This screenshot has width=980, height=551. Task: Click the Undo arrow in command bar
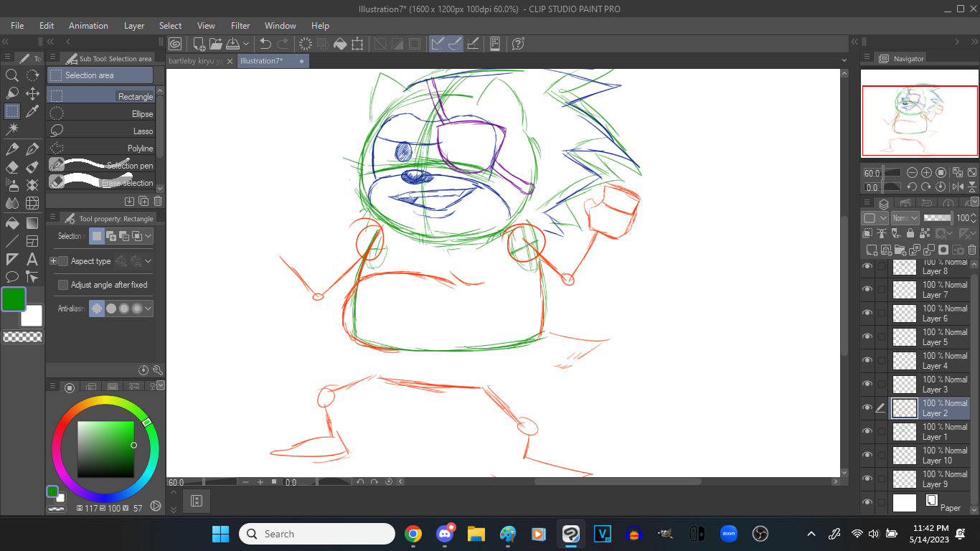coord(265,44)
